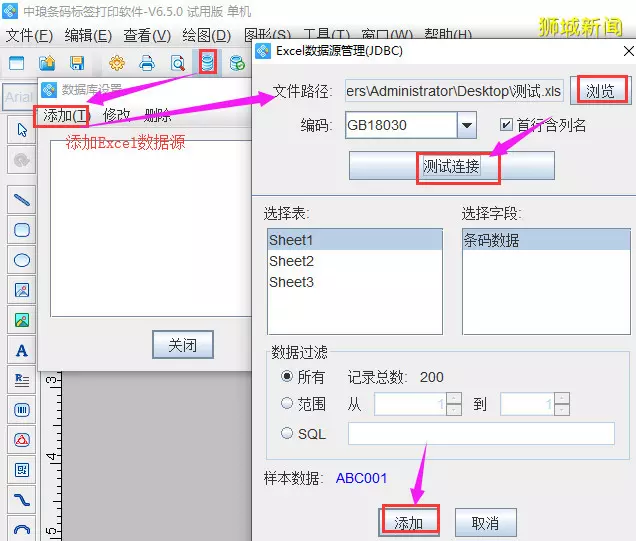Click the print preview magnifier icon
The height and width of the screenshot is (541, 636).
pos(178,63)
